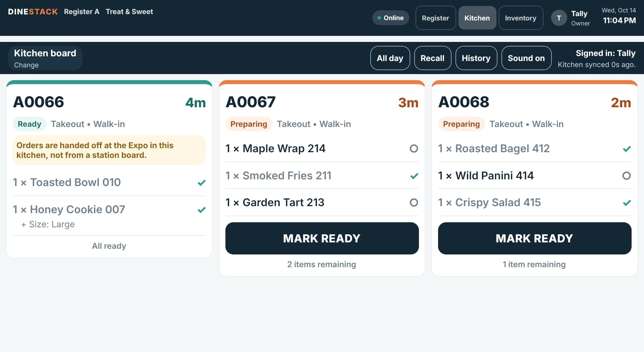Click the 11:04 PM clock
This screenshot has width=644, height=352.
[x=619, y=20]
